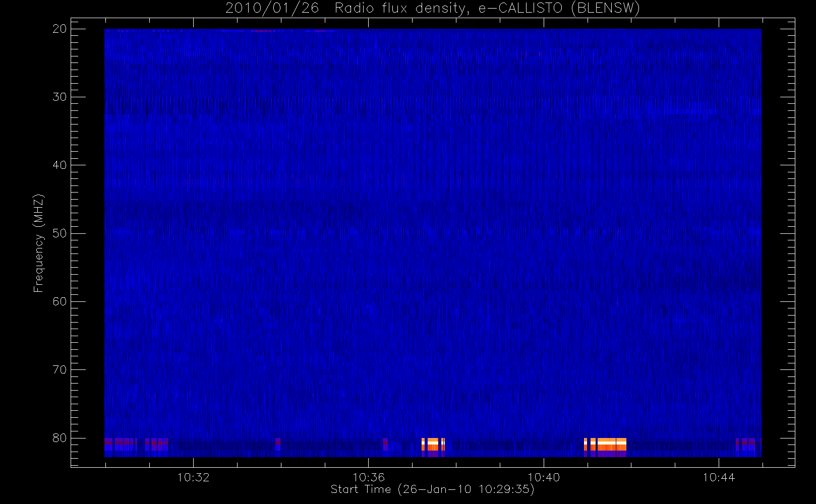The height and width of the screenshot is (504, 816).
Task: Click the Start Time axis label
Action: click(432, 489)
